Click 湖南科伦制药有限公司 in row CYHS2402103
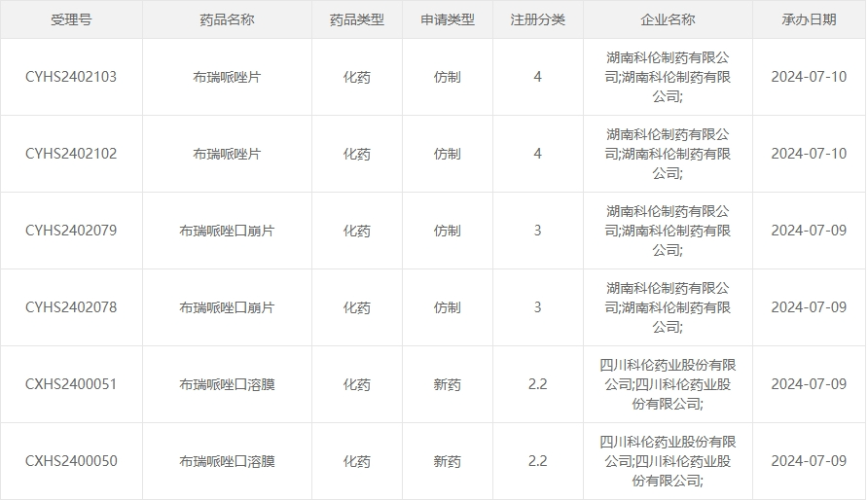The image size is (868, 501). tap(668, 77)
